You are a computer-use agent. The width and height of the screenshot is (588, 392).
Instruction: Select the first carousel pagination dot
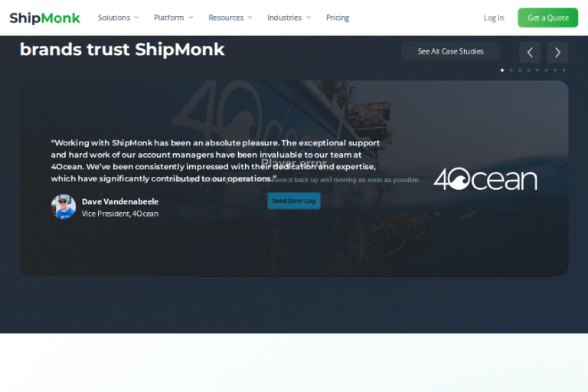pos(502,70)
